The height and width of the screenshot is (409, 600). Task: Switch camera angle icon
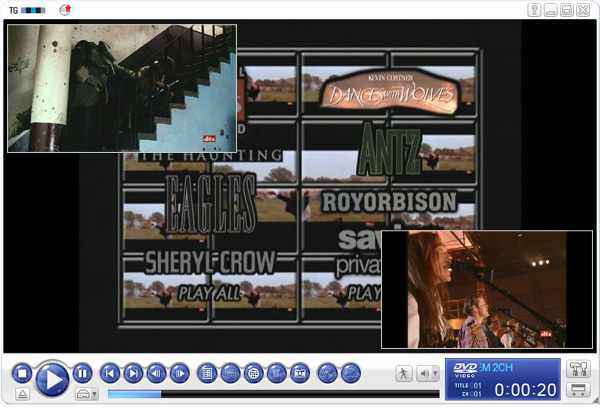click(x=277, y=373)
